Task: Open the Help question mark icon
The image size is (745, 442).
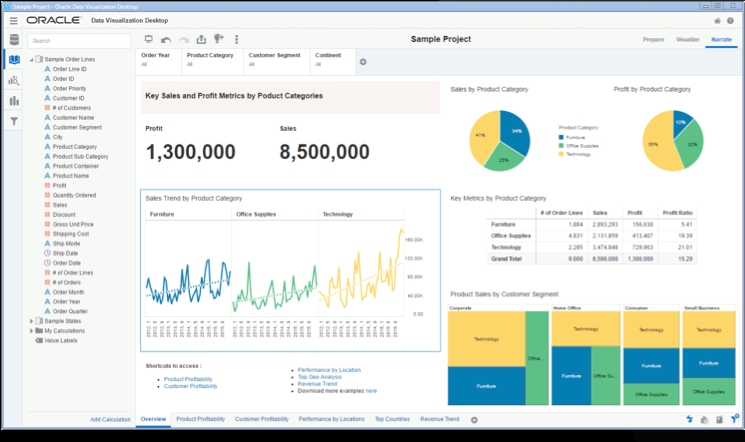Action: pyautogui.click(x=731, y=21)
